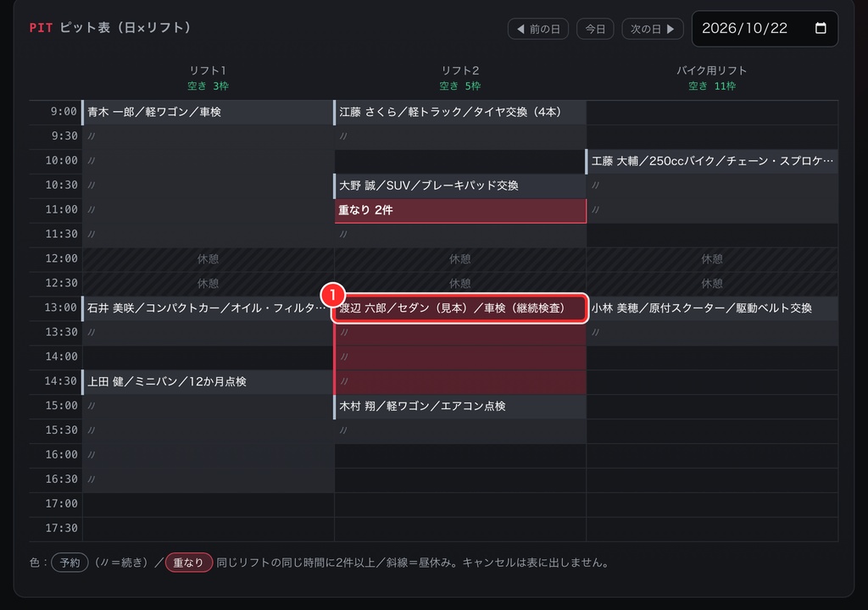The image size is (868, 610).
Task: Open 上田 健 ミニバン 12か月点検 booking
Action: 209,382
